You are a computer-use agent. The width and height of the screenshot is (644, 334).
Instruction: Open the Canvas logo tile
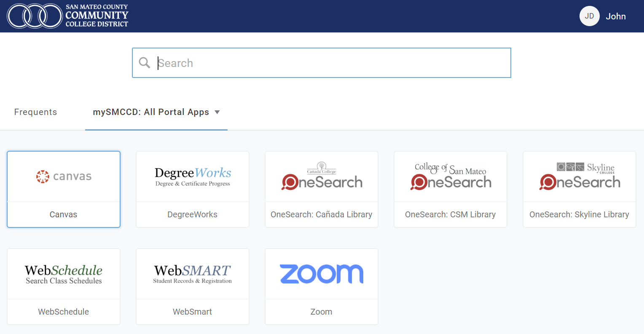[x=64, y=176]
